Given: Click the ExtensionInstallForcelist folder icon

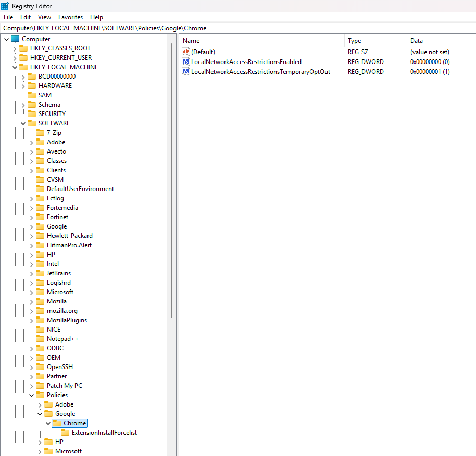Looking at the screenshot, I should point(66,432).
